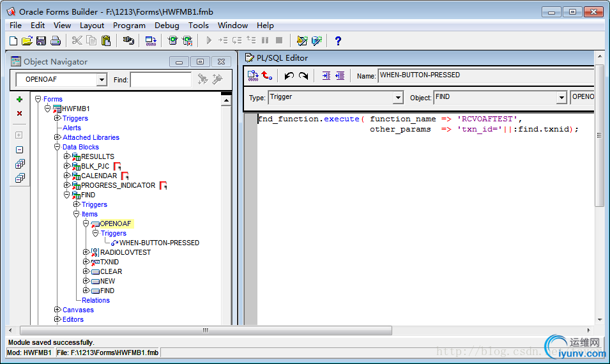Open the Layout menu
The image size is (610, 364).
click(92, 26)
